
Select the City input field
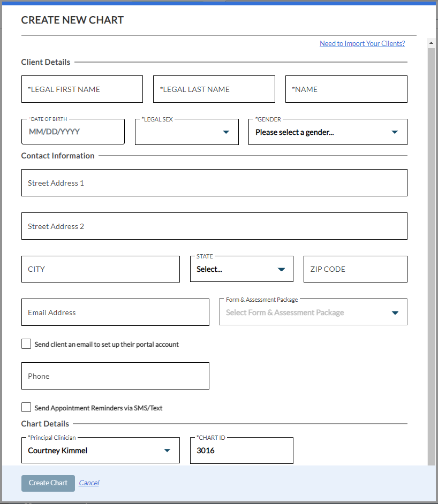(100, 269)
